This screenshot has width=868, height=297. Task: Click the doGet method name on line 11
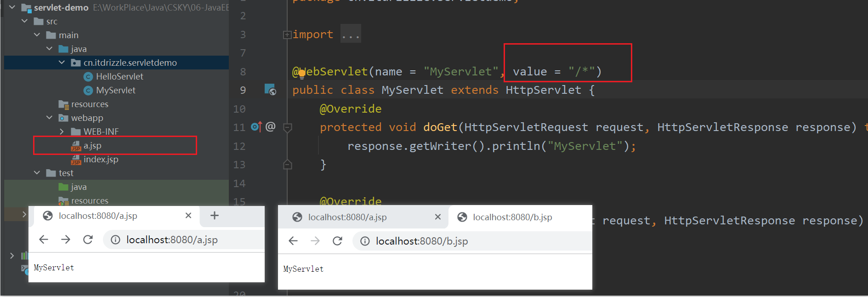(440, 127)
